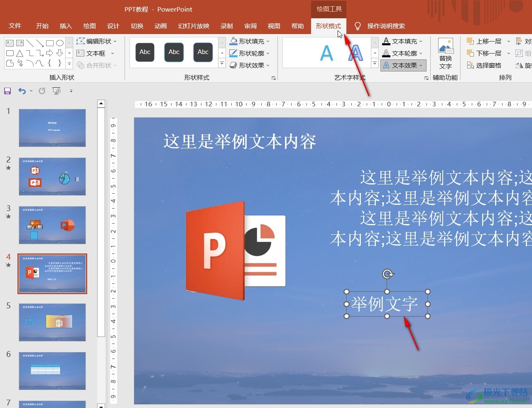Click the 操作说明搜索 search box

pos(386,26)
